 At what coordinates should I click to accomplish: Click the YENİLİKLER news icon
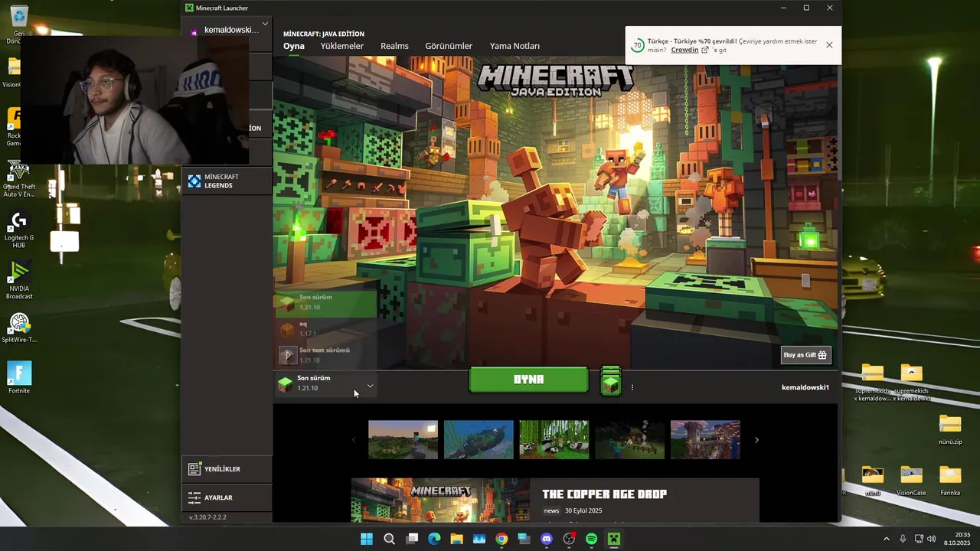194,469
